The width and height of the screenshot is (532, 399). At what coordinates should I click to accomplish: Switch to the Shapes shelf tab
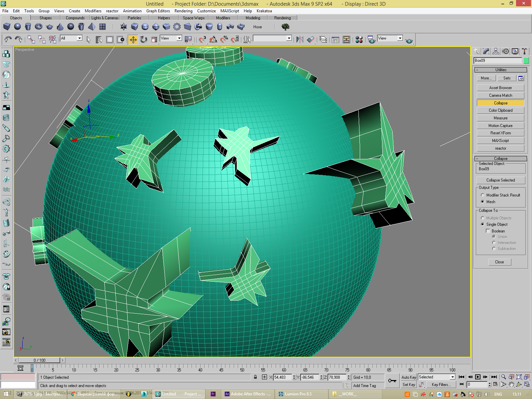coord(46,18)
